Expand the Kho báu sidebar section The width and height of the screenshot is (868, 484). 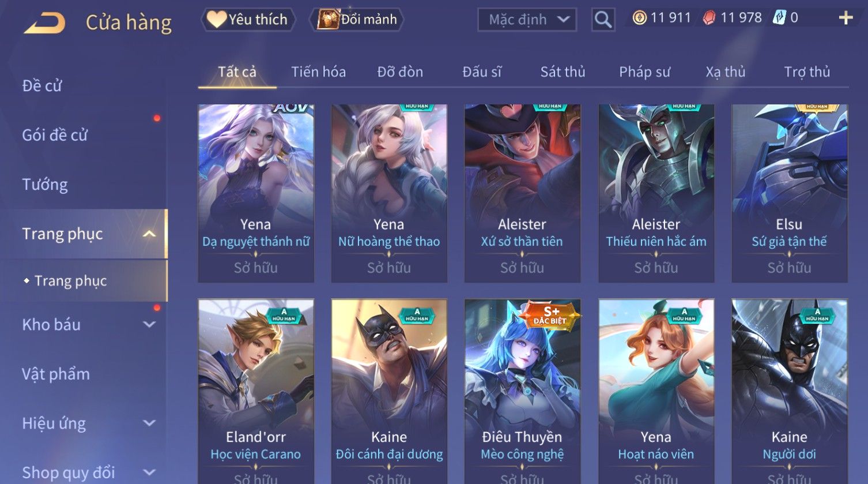tap(149, 325)
